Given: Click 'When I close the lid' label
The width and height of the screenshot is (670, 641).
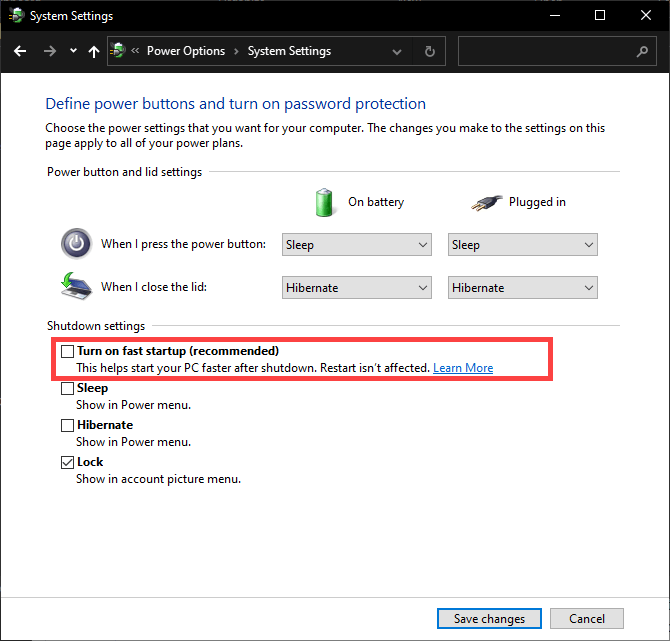Looking at the screenshot, I should tap(154, 287).
